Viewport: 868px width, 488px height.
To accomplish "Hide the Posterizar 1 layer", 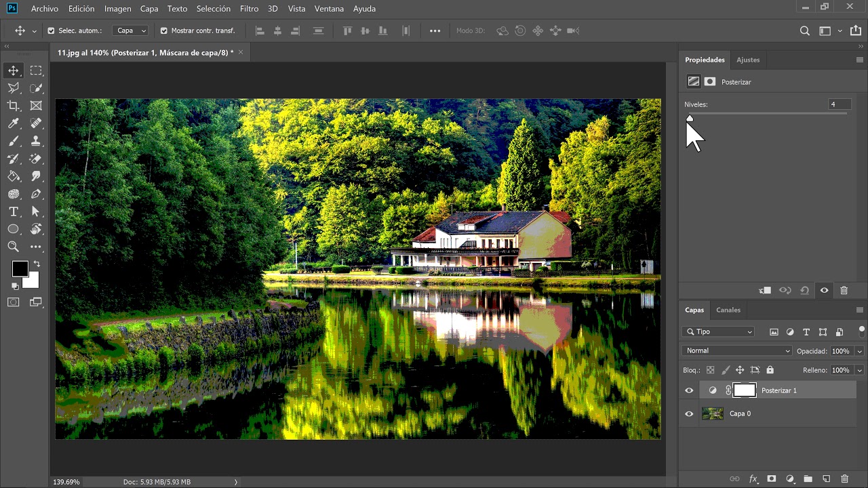I will [x=689, y=390].
